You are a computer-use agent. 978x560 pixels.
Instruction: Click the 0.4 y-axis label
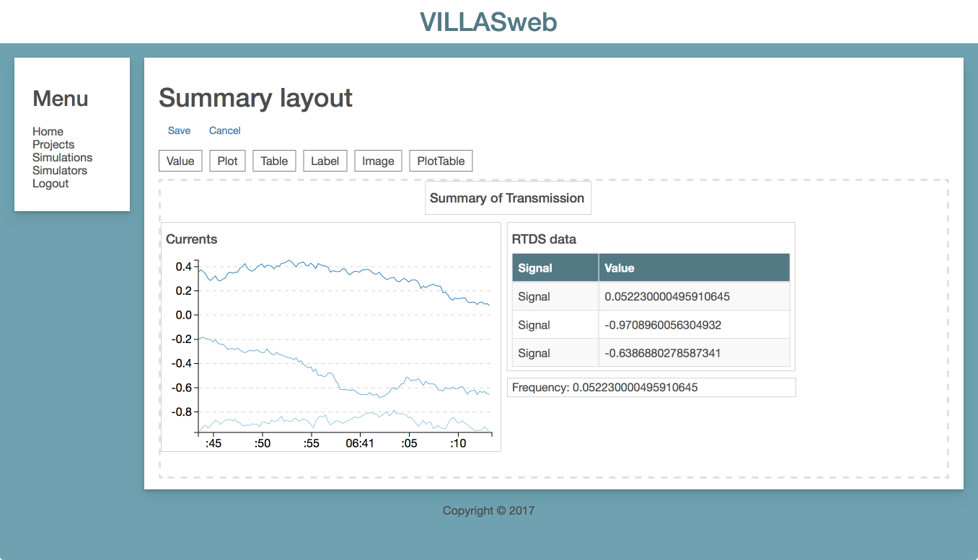click(x=184, y=267)
